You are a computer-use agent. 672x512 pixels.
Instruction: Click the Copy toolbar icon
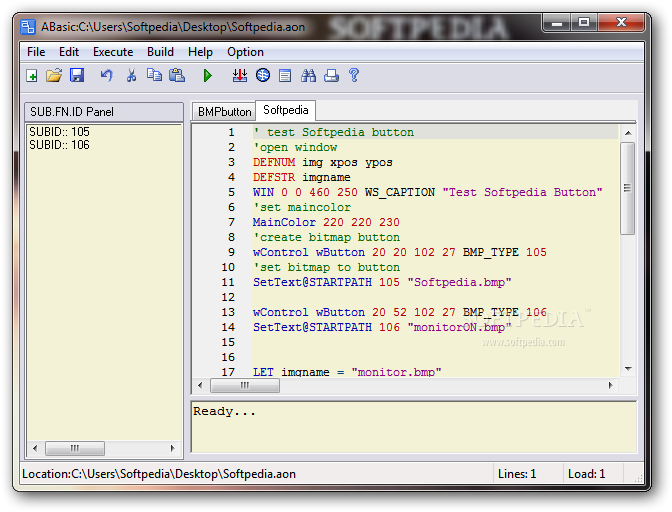[x=154, y=75]
